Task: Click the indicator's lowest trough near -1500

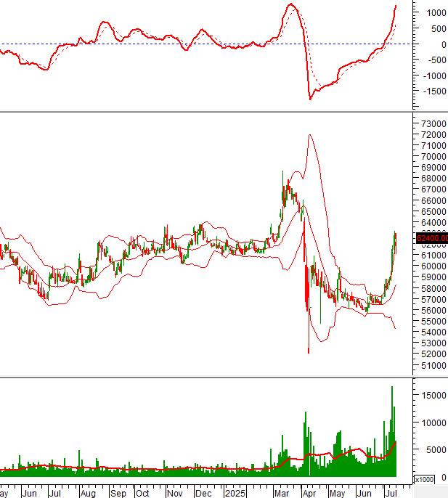Action: (310, 97)
